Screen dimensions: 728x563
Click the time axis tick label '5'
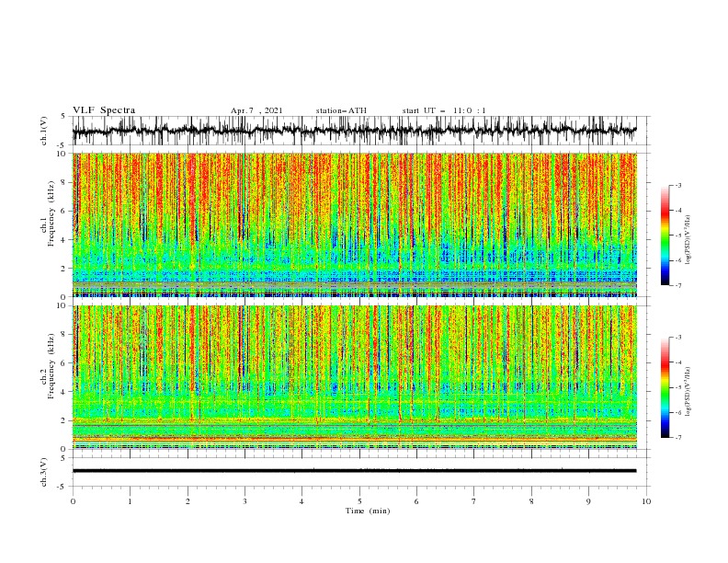click(x=359, y=501)
